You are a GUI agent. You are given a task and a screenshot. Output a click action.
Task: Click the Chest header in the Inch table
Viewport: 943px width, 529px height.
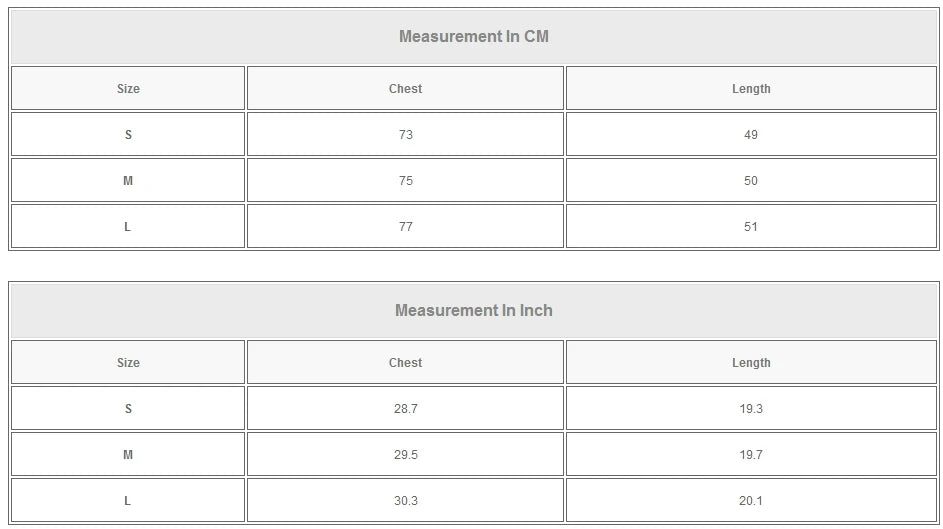click(405, 363)
